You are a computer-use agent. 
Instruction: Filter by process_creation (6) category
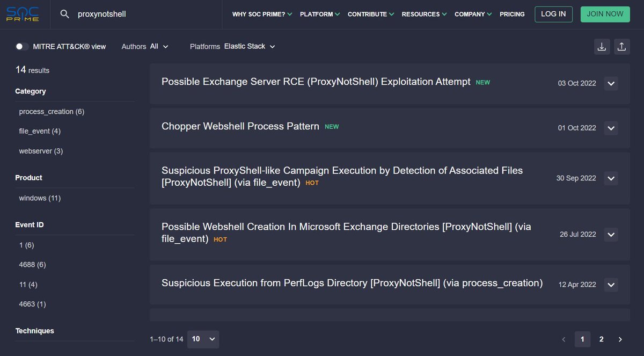[x=52, y=112]
